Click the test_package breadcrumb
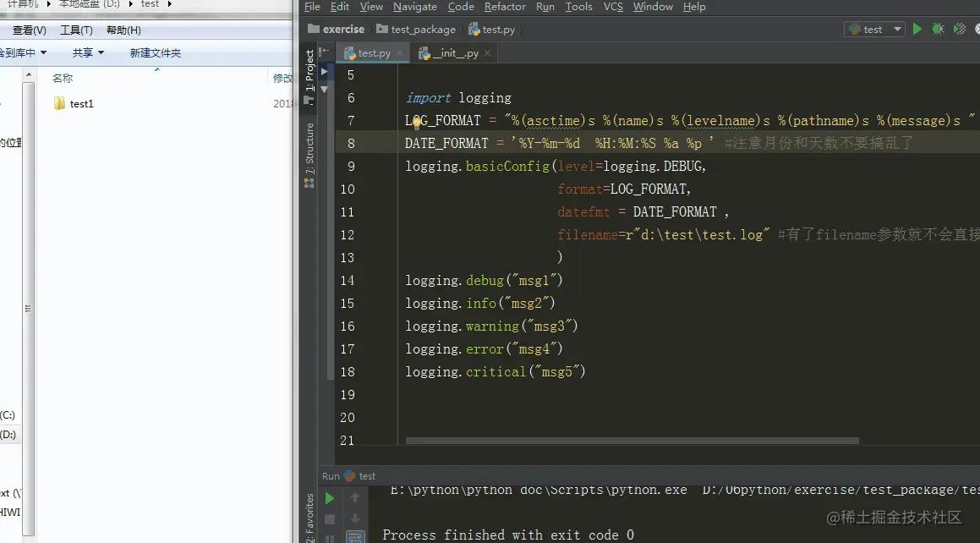980x543 pixels. [416, 30]
